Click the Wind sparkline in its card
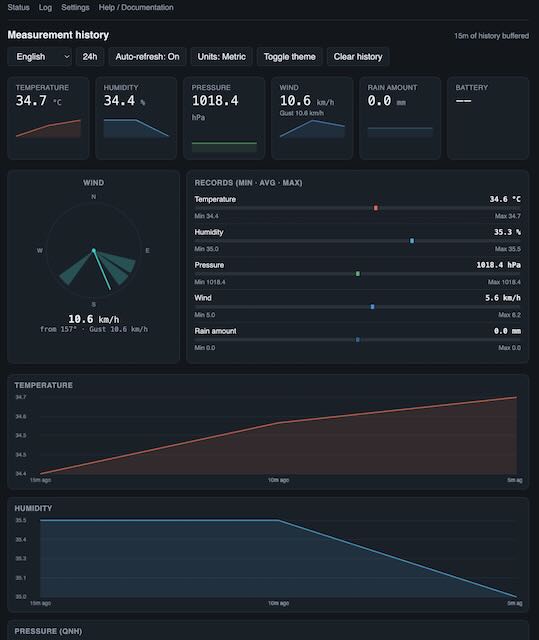This screenshot has height=640, width=539. pos(312,129)
